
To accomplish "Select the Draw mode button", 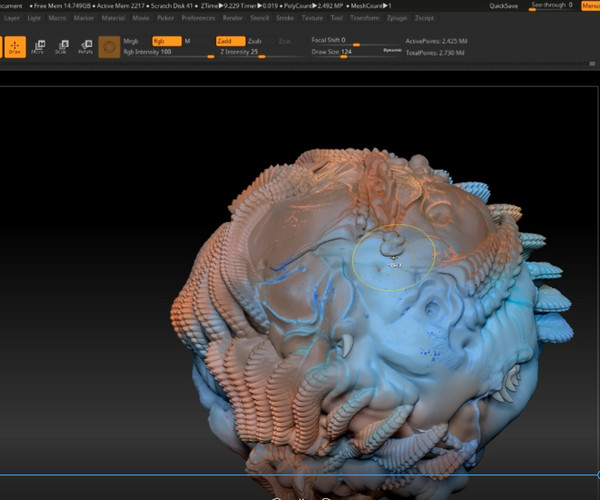I will click(x=15, y=47).
